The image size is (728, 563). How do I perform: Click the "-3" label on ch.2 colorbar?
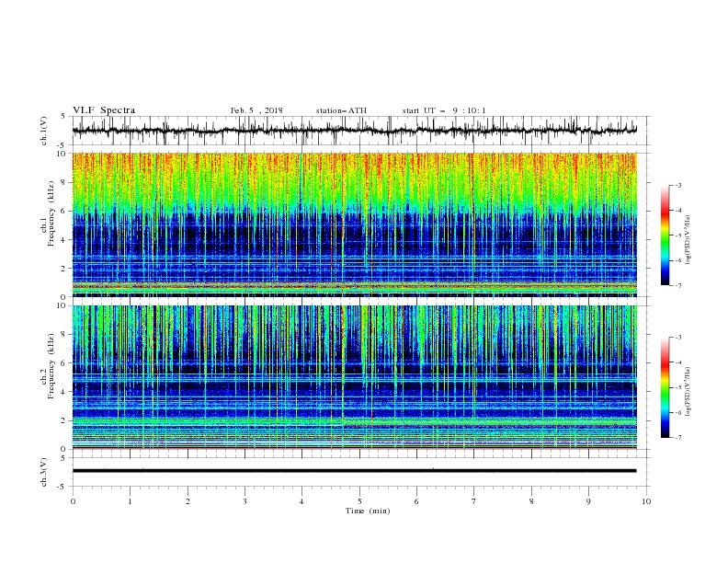coord(677,338)
